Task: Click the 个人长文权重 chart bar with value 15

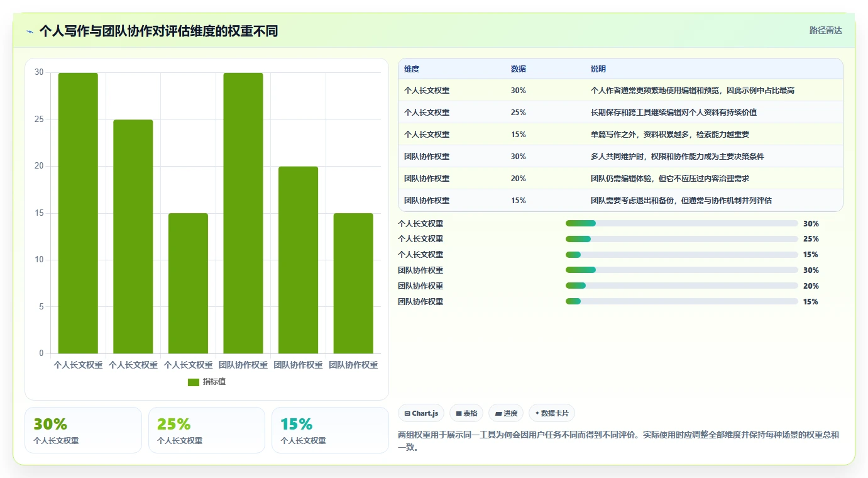Action: click(188, 283)
